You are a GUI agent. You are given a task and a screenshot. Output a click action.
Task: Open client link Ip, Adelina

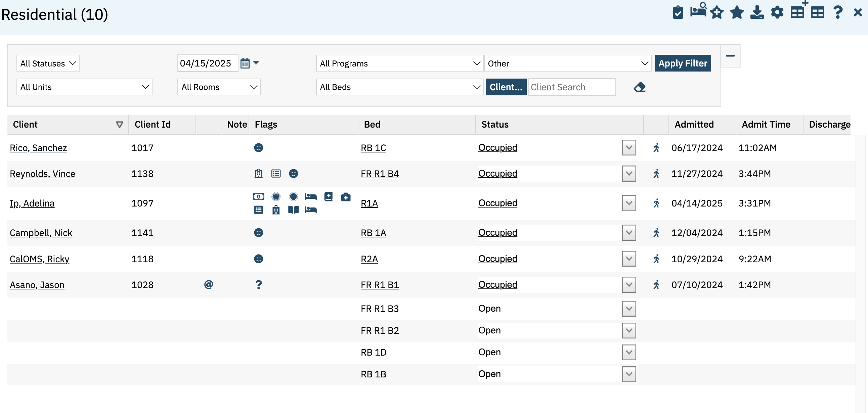32,203
